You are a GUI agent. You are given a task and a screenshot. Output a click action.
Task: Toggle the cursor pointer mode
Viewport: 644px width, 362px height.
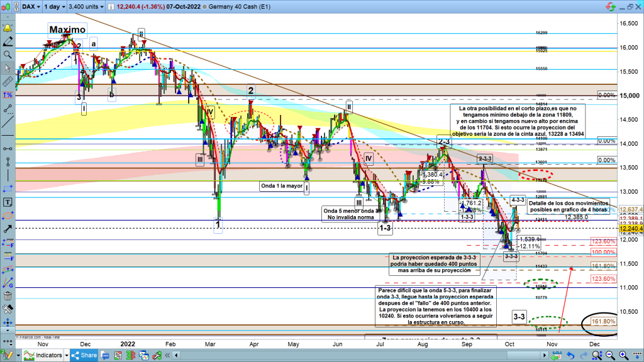point(8,68)
